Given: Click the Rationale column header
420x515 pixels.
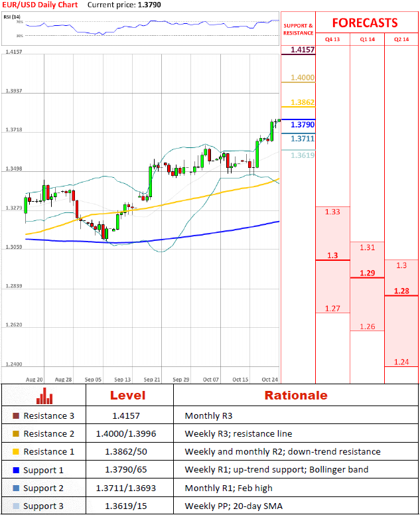Looking at the screenshot, I should (295, 396).
